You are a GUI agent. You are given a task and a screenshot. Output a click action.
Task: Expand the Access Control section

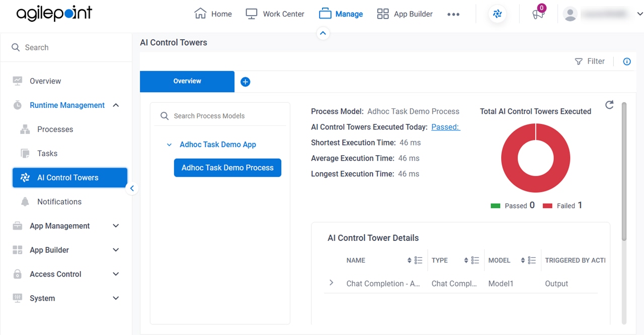pos(116,274)
